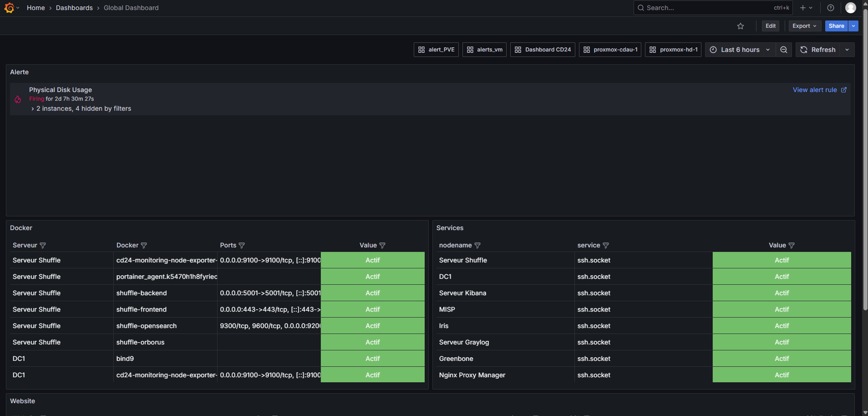Open the Grafana logo menu
This screenshot has height=416, width=868.
9,8
